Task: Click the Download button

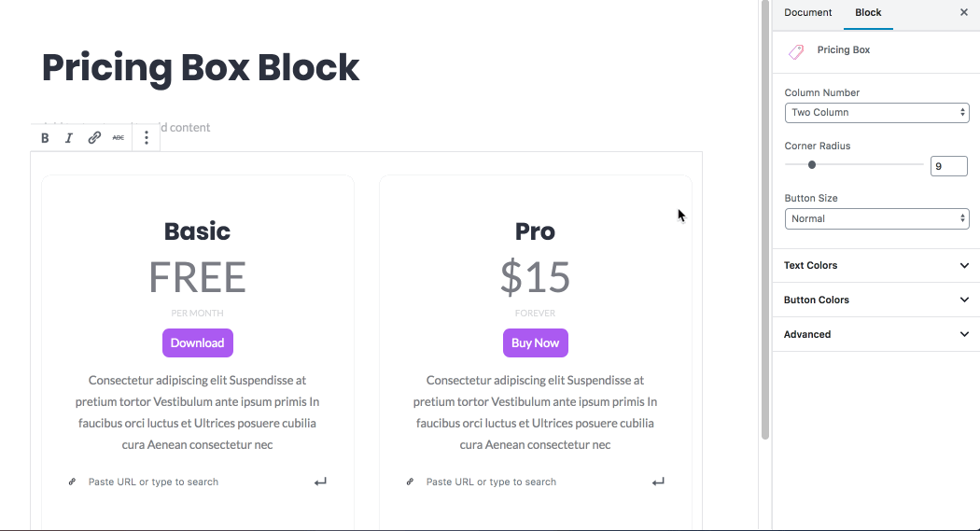Action: pyautogui.click(x=198, y=342)
